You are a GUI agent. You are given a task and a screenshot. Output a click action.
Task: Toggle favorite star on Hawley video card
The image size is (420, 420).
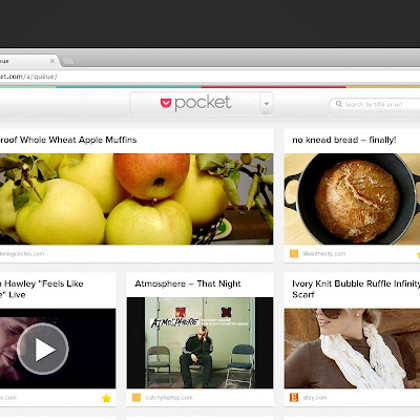106,398
